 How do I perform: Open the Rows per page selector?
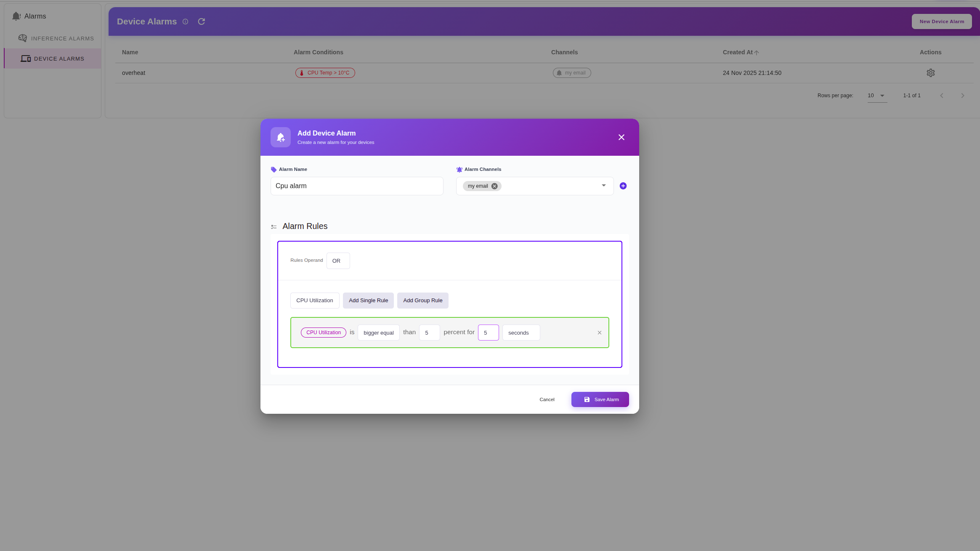pyautogui.click(x=876, y=96)
